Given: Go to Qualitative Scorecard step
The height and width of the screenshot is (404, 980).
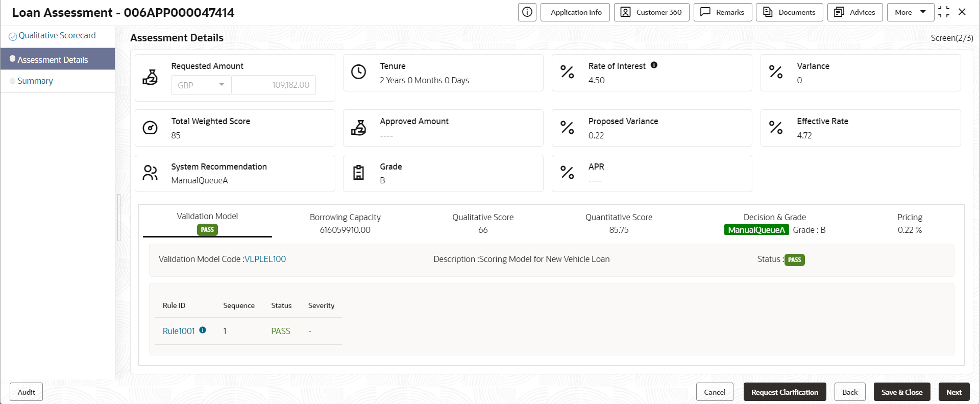Looking at the screenshot, I should pyautogui.click(x=57, y=36).
